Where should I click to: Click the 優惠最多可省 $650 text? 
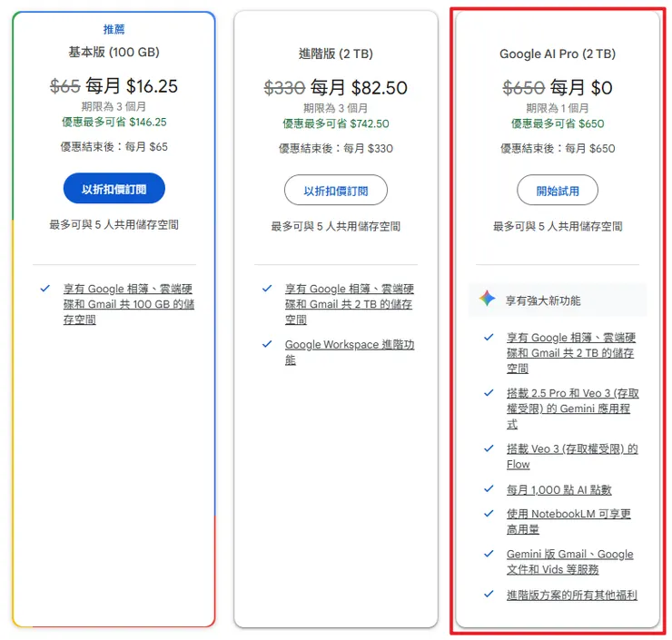tap(558, 123)
